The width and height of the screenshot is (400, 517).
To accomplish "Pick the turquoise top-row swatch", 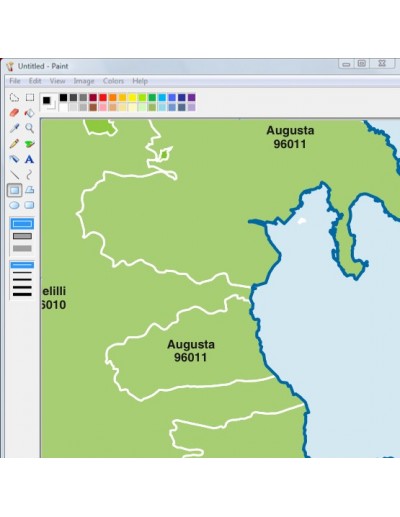I will 162,97.
